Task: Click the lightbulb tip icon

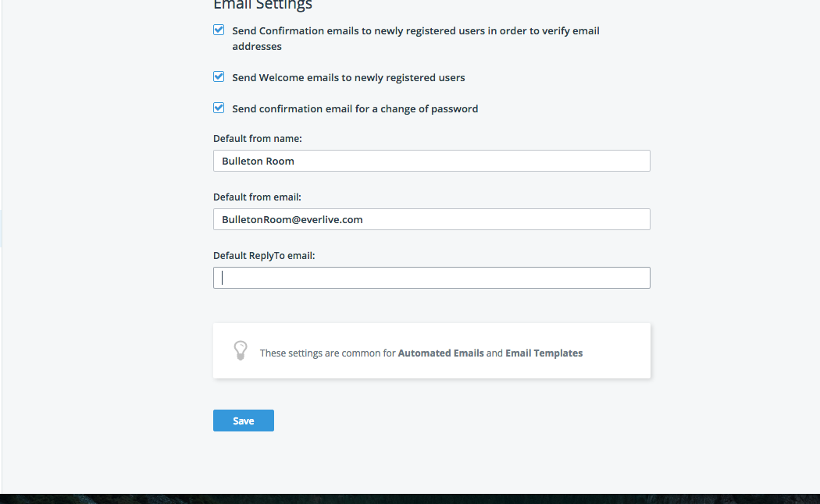Action: click(x=241, y=350)
